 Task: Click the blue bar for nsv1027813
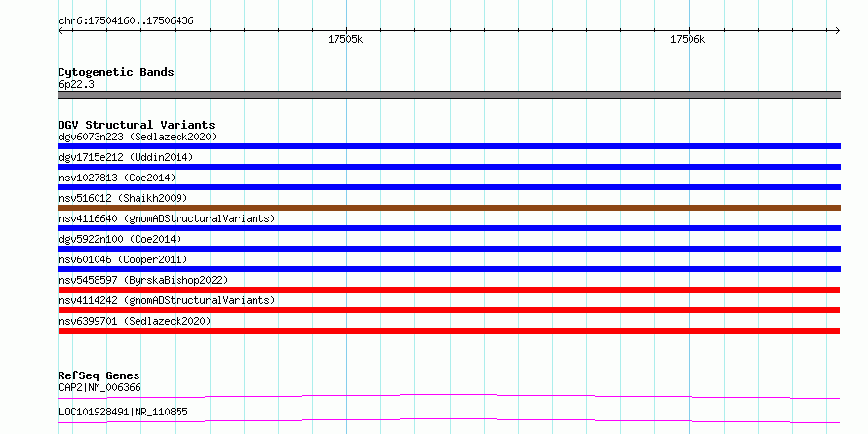(449, 187)
